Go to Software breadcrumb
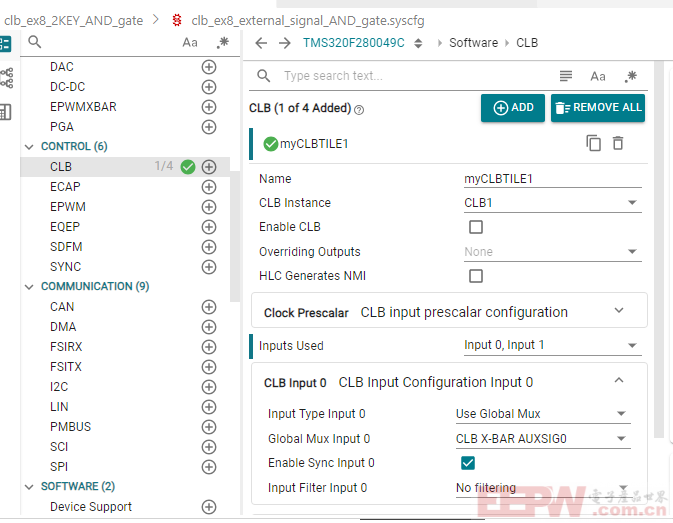Image resolution: width=673 pixels, height=523 pixels. (x=473, y=43)
